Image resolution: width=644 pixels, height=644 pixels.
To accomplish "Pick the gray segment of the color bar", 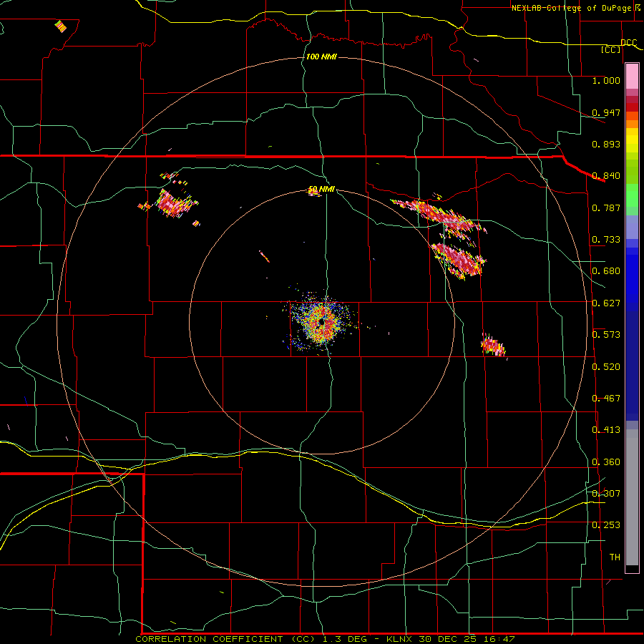I will click(632, 497).
